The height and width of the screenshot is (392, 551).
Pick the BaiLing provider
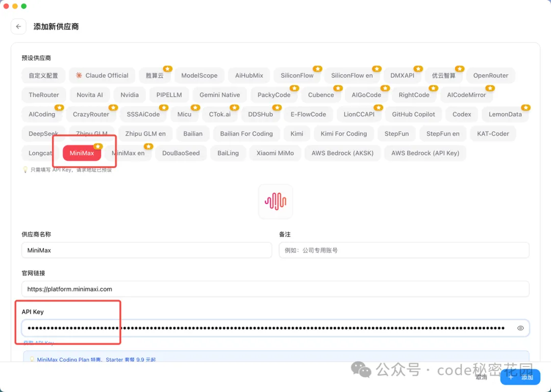(x=228, y=153)
